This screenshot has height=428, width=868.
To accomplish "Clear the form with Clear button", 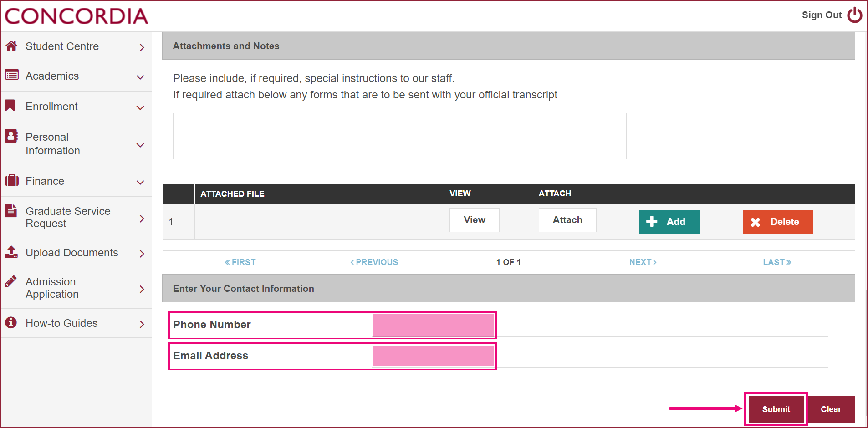I will click(831, 409).
